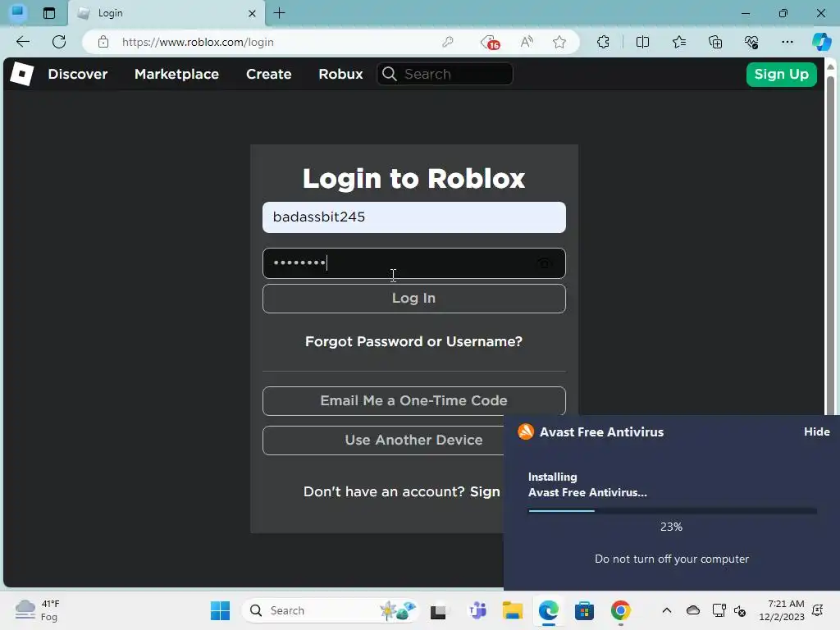
Task: Open Discover in Roblox navigation
Action: tap(78, 74)
